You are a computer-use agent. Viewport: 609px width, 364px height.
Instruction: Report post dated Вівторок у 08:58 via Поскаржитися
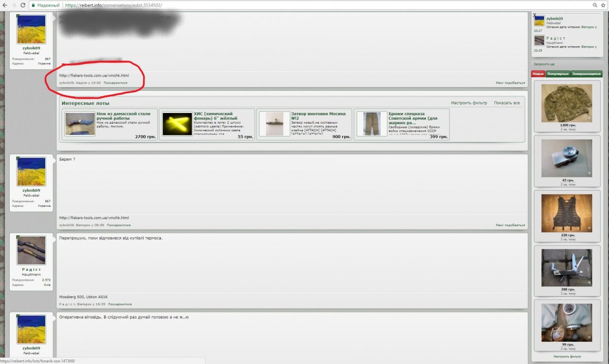coord(118,225)
